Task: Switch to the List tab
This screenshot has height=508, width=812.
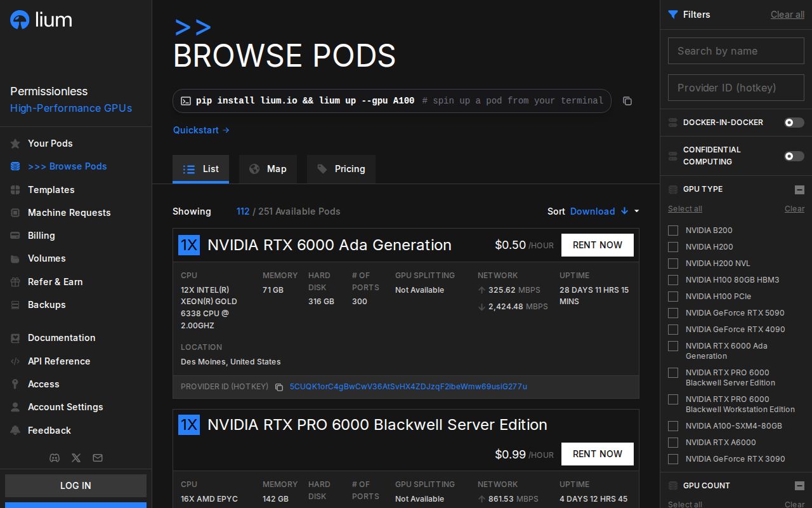Action: (x=200, y=169)
